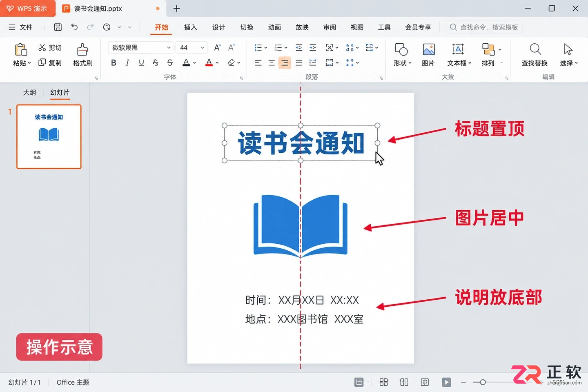Toggle underline formatting

[x=141, y=62]
